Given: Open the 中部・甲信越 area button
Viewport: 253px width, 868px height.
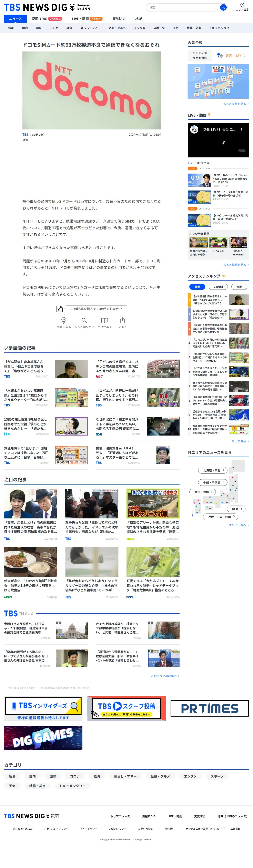Looking at the screenshot, I should [213, 482].
